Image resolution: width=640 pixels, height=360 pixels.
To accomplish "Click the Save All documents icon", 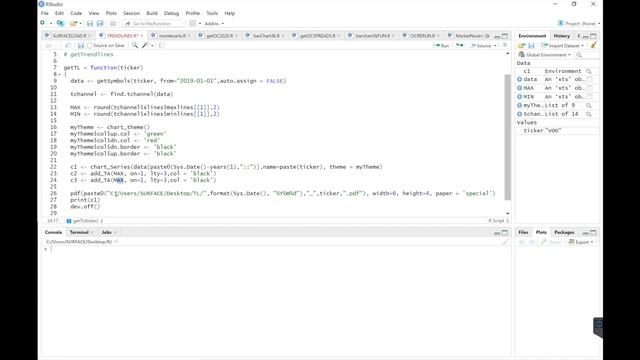I will tap(100, 23).
